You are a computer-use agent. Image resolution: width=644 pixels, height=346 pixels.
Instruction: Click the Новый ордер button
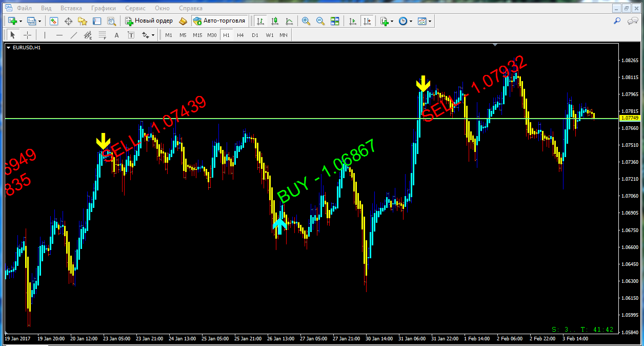point(149,21)
